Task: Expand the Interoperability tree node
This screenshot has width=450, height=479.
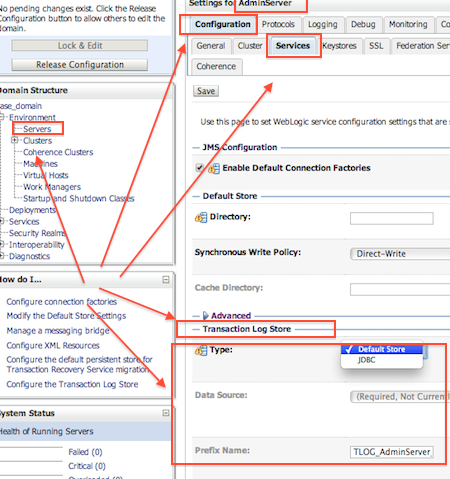Action: tap(2, 244)
